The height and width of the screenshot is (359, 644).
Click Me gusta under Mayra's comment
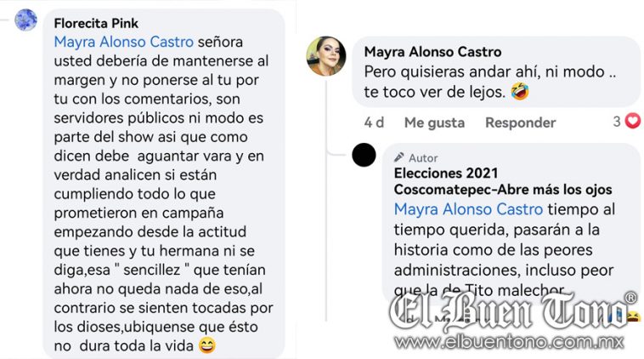(x=434, y=123)
